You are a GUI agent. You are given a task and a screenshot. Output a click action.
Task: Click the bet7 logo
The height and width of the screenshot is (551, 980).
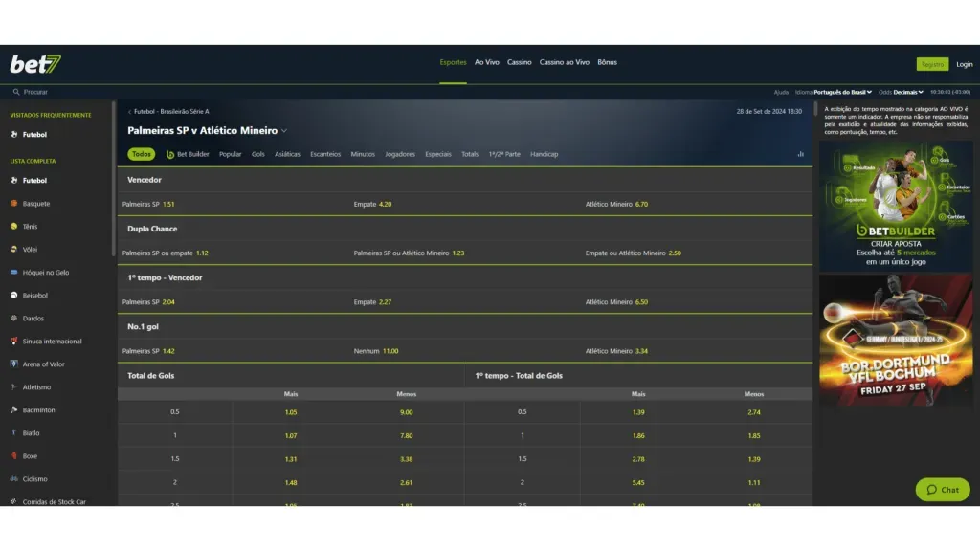tap(35, 64)
